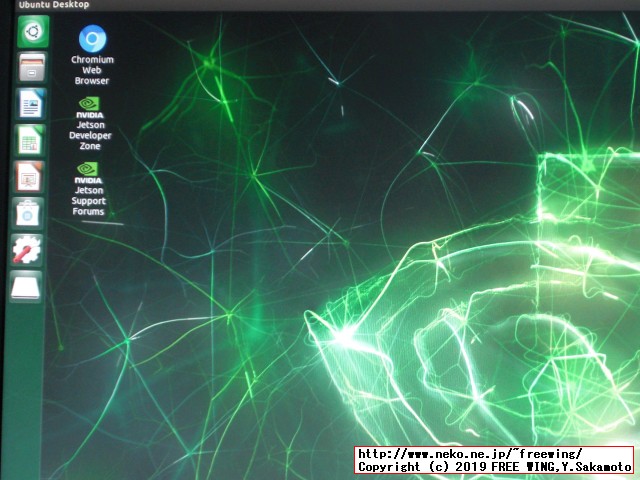Click the Copyright 2019 FREE WING text
This screenshot has height=480, width=640.
click(494, 467)
